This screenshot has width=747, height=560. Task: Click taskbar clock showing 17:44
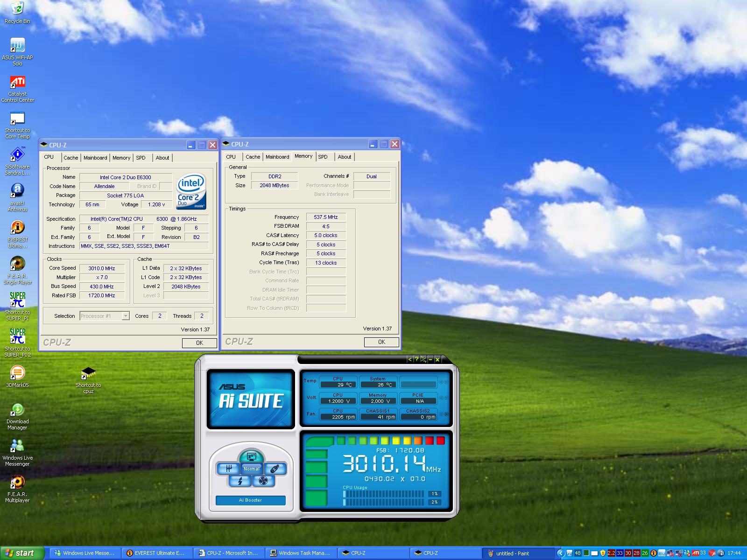tap(734, 553)
